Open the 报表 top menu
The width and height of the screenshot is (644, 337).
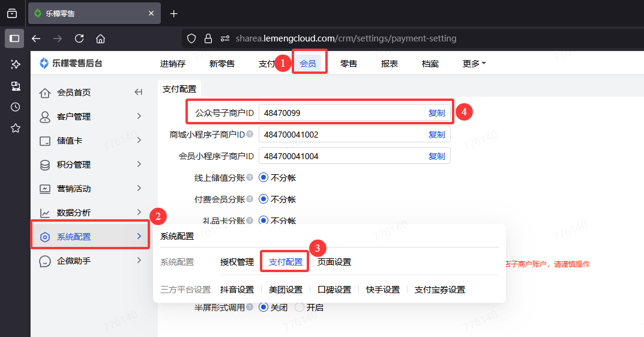(390, 64)
